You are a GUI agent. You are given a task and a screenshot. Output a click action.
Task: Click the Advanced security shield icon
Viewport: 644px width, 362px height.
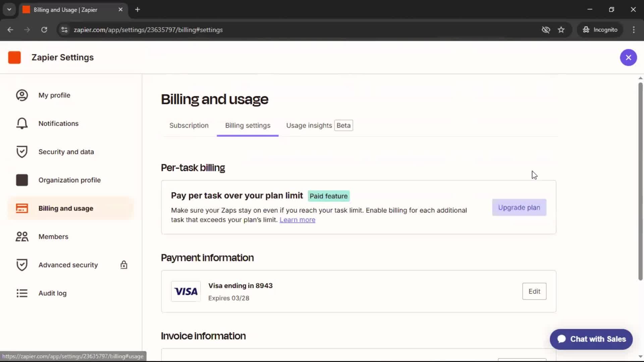(x=22, y=265)
